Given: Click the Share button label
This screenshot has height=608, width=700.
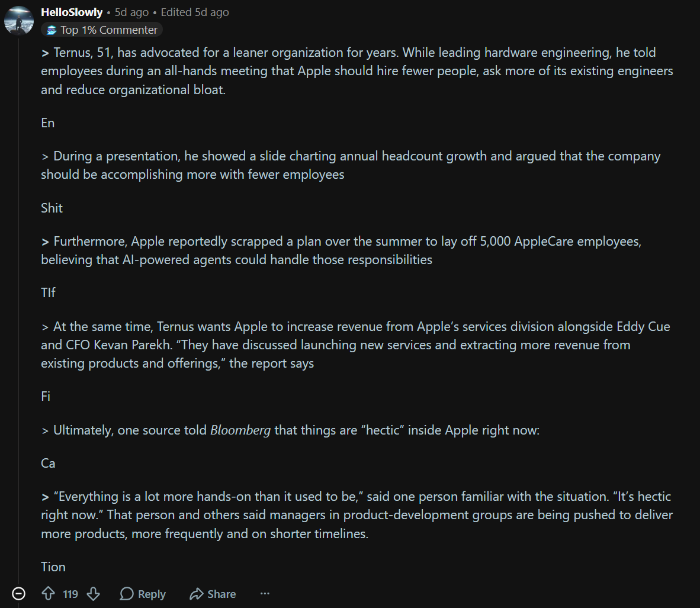Looking at the screenshot, I should 221,594.
